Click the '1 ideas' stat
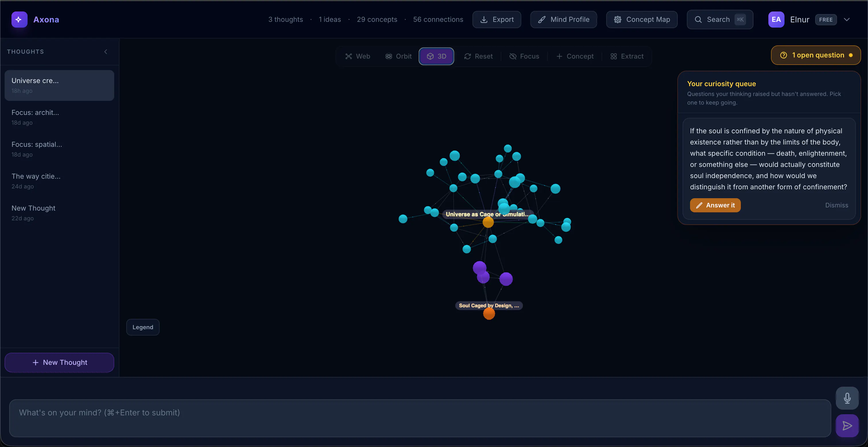 (x=330, y=20)
